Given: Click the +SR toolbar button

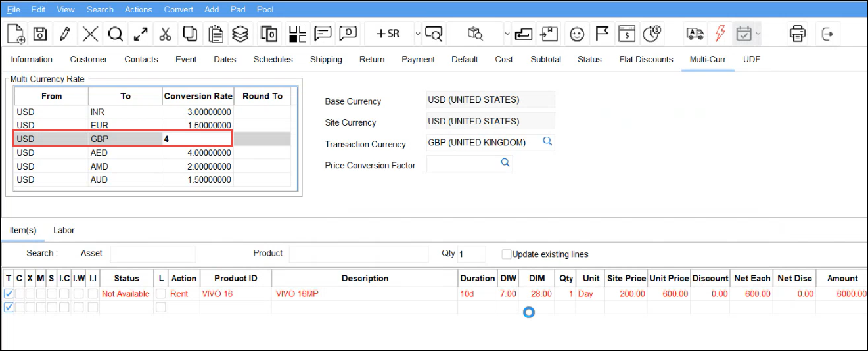Looking at the screenshot, I should point(388,34).
